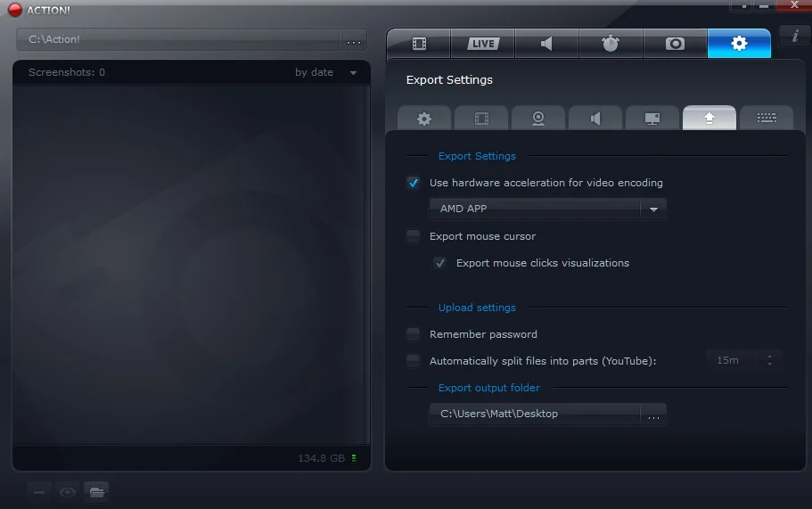
Task: Open the benchmark stopwatch tab
Action: tap(611, 44)
